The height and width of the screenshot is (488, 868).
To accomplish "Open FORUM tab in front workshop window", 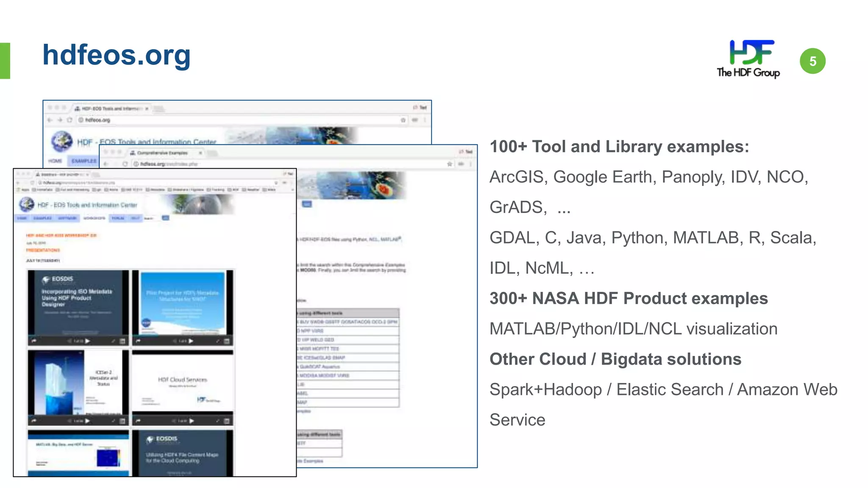I will pyautogui.click(x=118, y=218).
